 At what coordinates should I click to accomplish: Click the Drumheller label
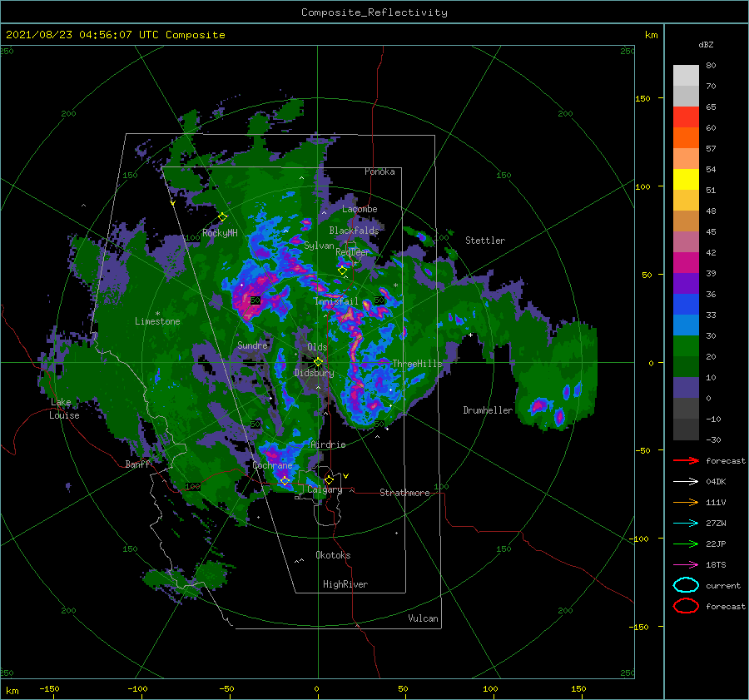point(488,410)
